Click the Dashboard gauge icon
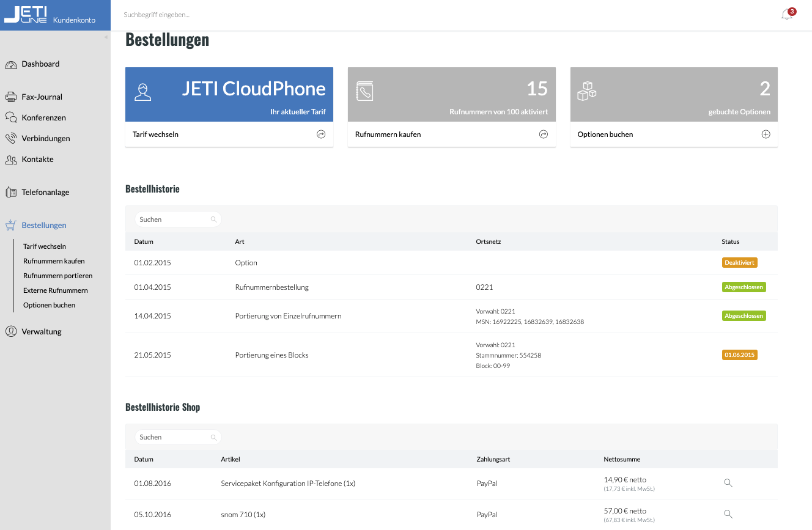This screenshot has width=812, height=530. pyautogui.click(x=11, y=64)
